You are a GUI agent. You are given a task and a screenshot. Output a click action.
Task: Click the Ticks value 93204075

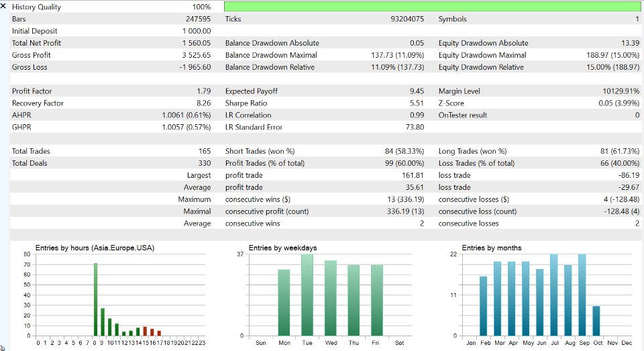click(407, 19)
